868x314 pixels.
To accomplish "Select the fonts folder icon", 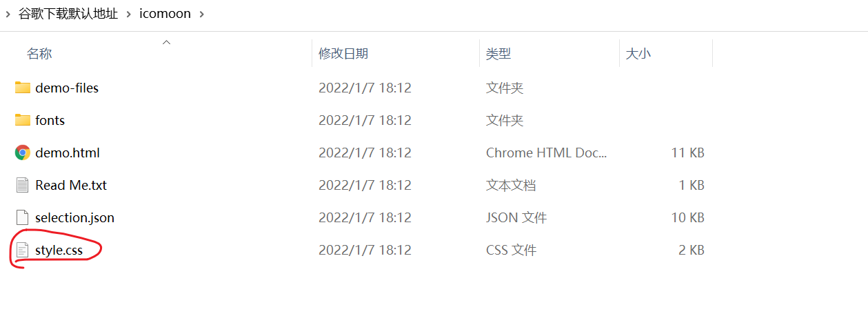I will tap(23, 120).
